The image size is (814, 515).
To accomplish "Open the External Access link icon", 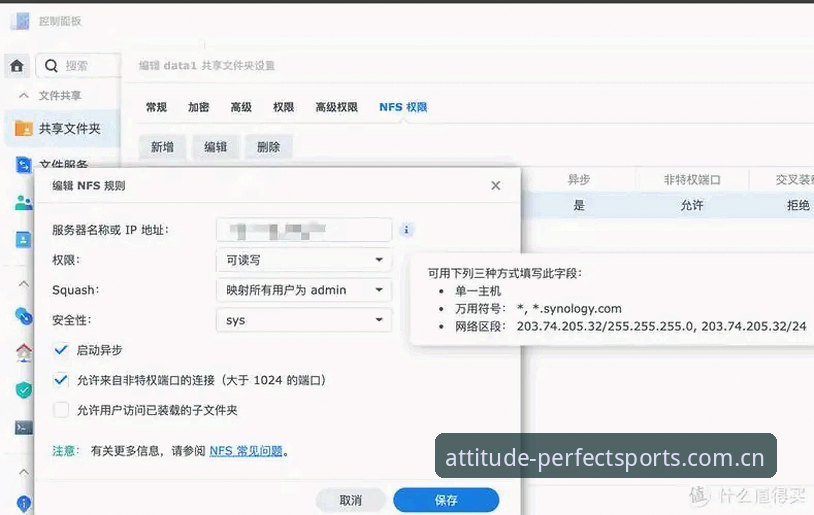I will click(x=23, y=315).
